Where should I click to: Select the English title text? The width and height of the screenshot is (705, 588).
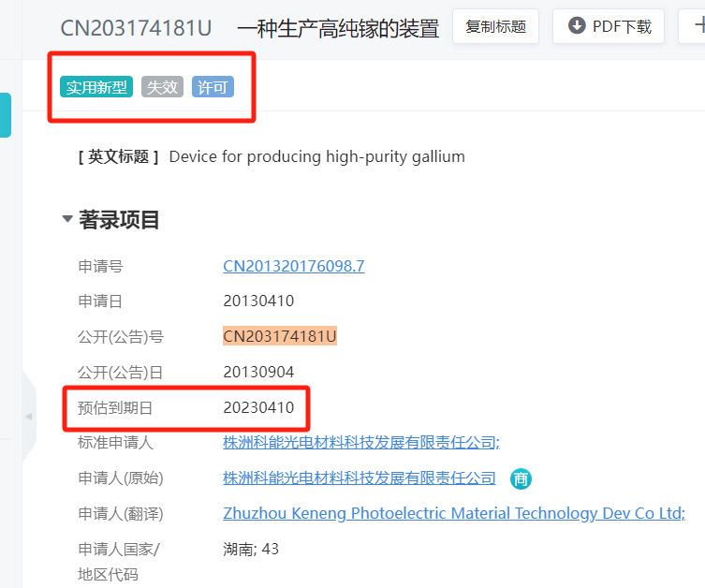[317, 157]
